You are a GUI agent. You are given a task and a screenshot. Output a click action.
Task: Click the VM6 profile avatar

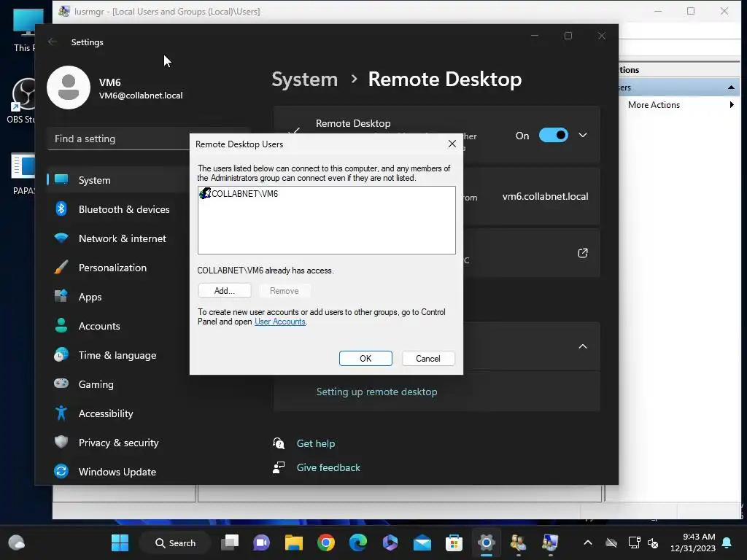tap(68, 87)
